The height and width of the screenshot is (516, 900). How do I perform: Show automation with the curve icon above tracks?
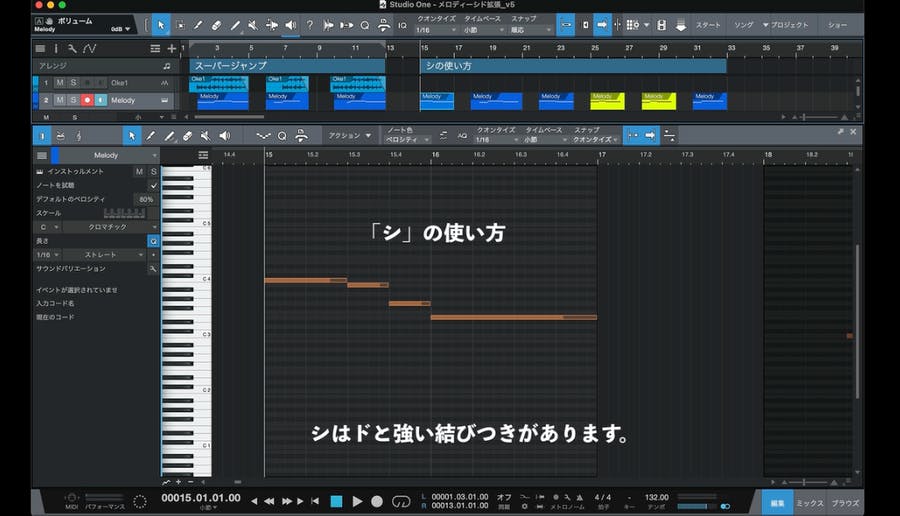tap(90, 49)
